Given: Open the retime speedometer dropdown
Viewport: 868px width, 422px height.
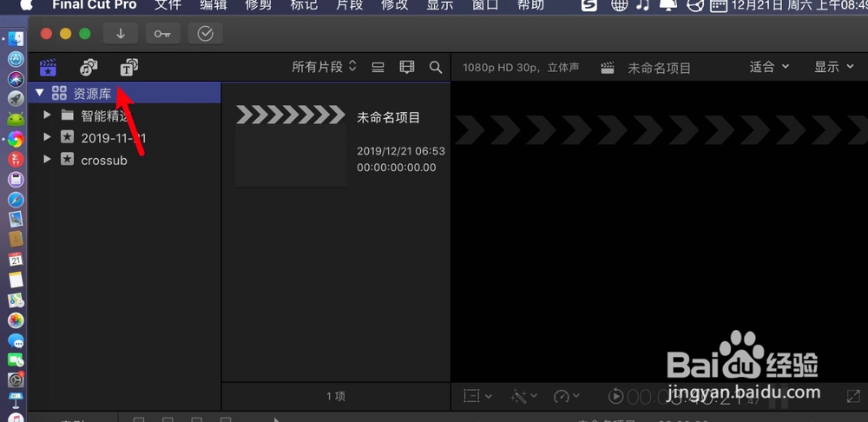Looking at the screenshot, I should coord(566,396).
